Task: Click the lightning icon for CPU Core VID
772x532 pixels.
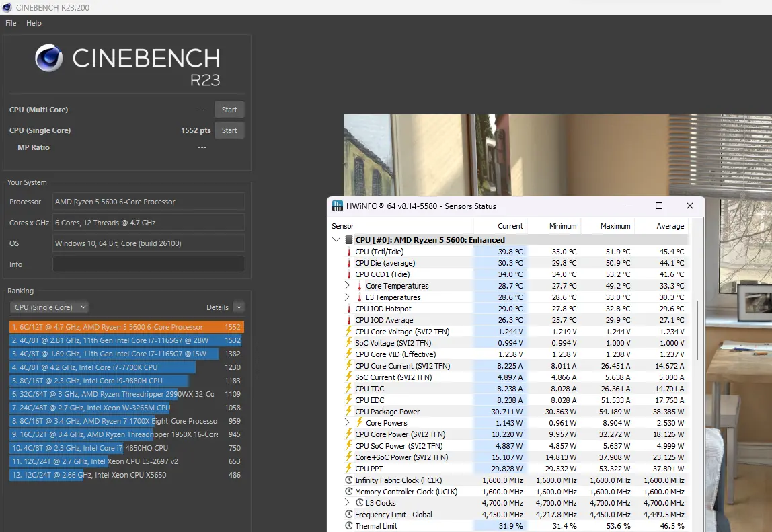Action: click(349, 354)
